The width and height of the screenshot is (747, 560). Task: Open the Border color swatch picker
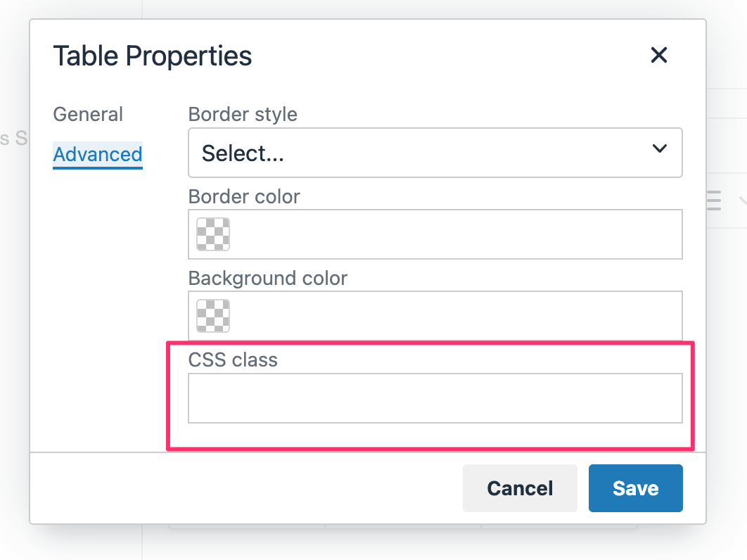[213, 234]
